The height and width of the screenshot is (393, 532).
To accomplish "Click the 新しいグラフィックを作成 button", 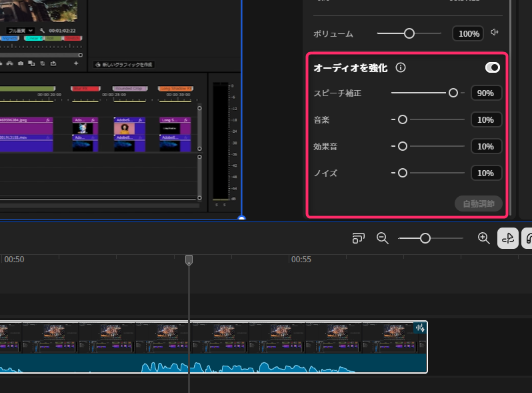I will pos(124,64).
